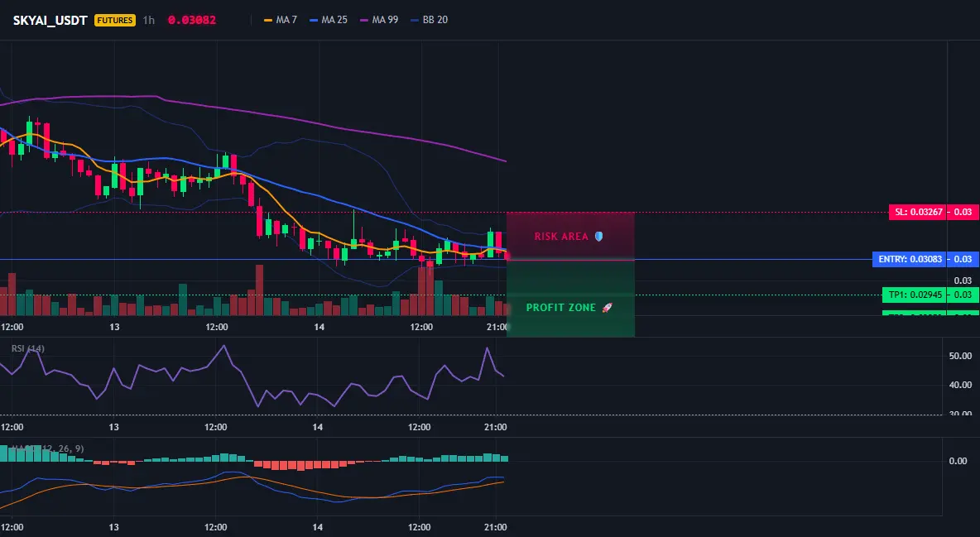Viewport: 980px width, 537px height.
Task: Click the MACD (12, 26, 9) indicator label
Action: point(47,448)
